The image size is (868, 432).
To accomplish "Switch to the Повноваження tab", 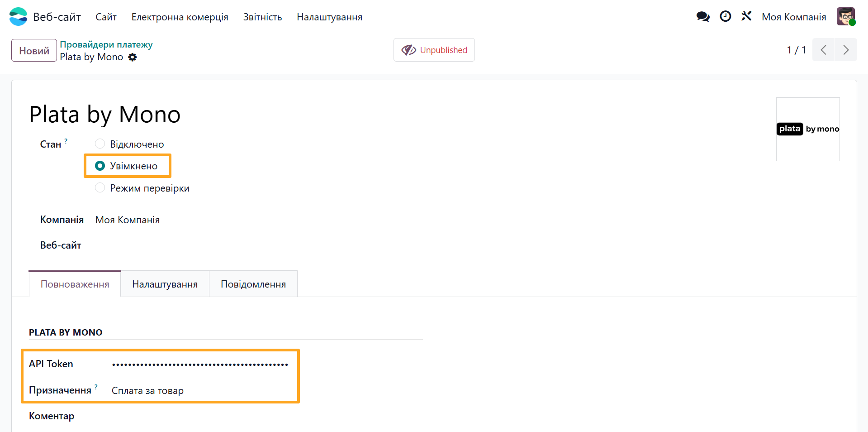I will coord(75,284).
